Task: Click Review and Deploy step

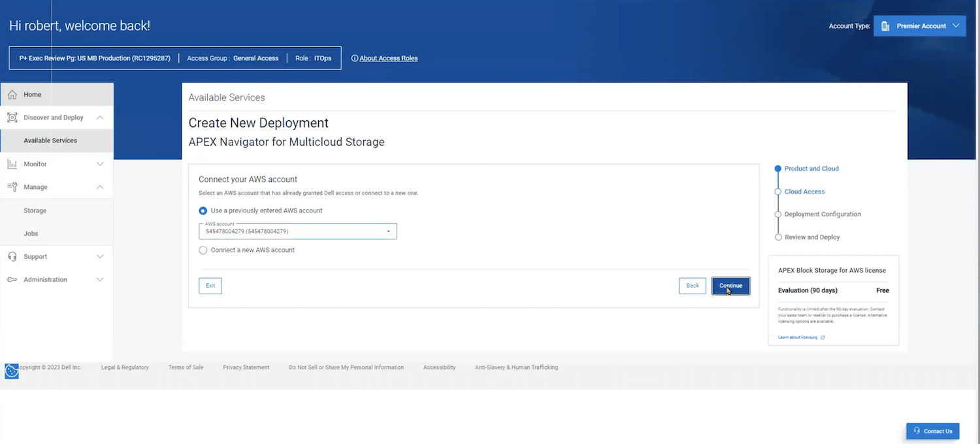Action: click(x=812, y=237)
